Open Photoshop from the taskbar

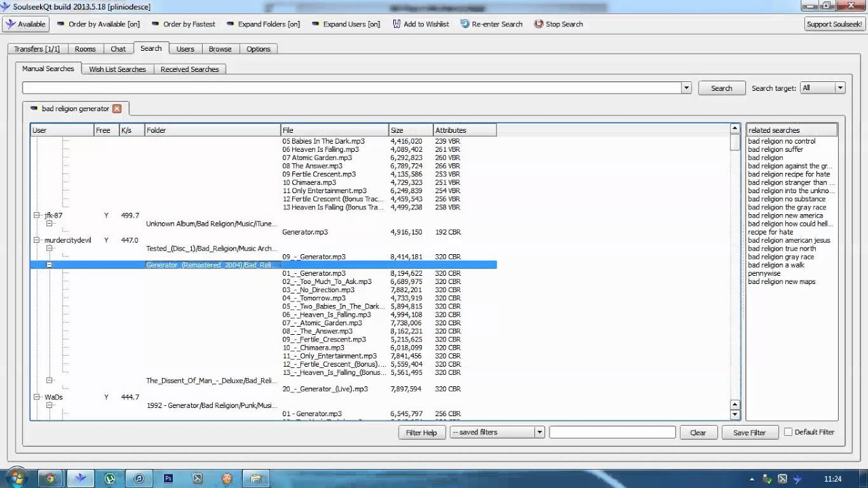(x=168, y=479)
